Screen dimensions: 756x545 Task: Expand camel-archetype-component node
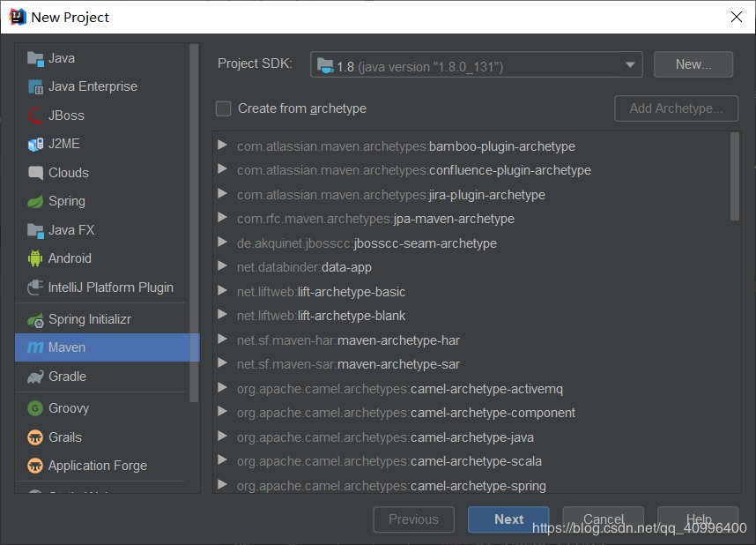pyautogui.click(x=222, y=412)
